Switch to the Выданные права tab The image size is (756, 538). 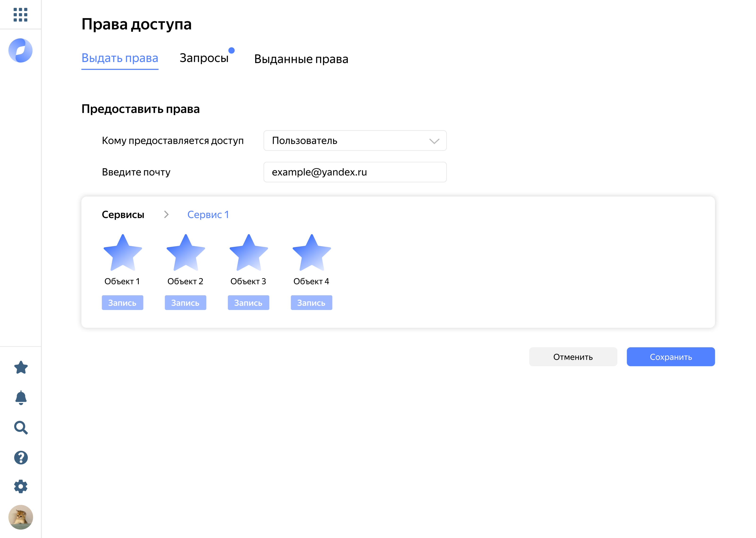tap(301, 59)
